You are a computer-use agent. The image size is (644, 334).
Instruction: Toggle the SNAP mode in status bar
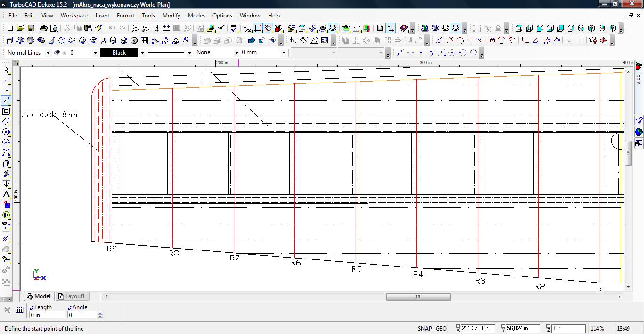424,329
